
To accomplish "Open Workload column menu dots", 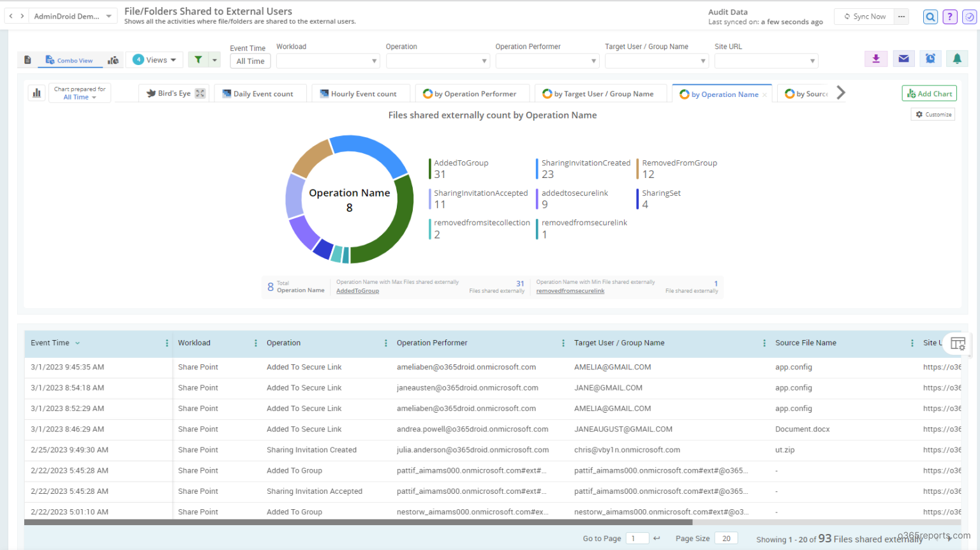I will tap(256, 343).
